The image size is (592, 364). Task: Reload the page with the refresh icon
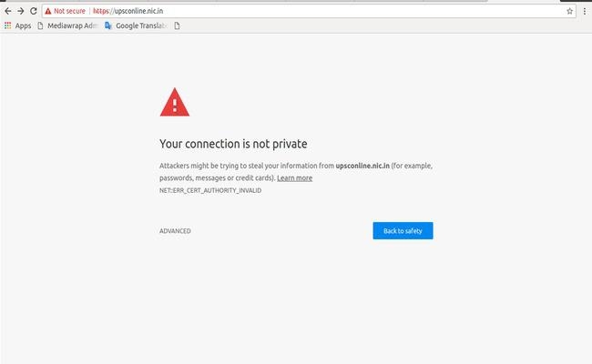click(x=33, y=11)
